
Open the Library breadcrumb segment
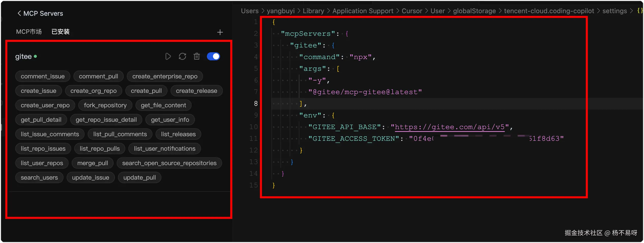pos(313,11)
